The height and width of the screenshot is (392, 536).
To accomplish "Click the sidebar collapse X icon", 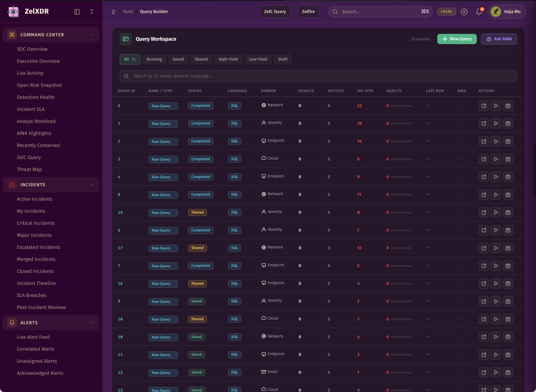I will click(92, 12).
